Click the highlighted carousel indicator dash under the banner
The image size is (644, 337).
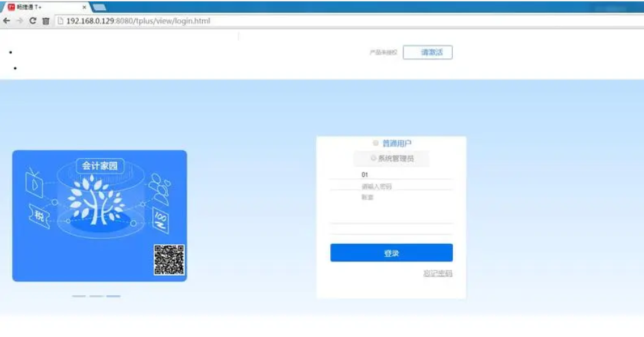[x=113, y=296]
